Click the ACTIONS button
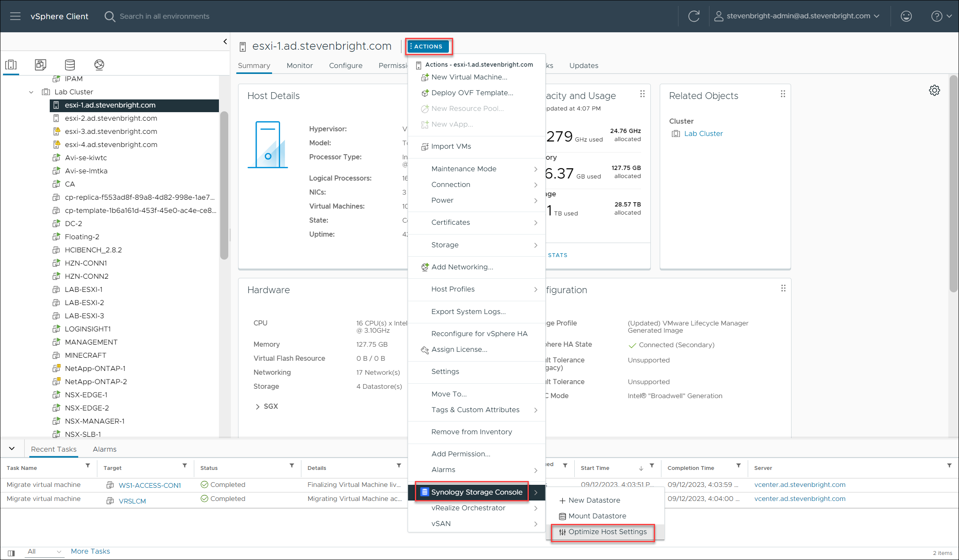 click(428, 46)
